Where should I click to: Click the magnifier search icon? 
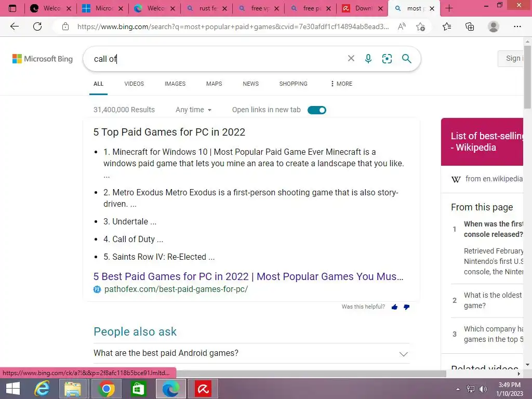406,59
